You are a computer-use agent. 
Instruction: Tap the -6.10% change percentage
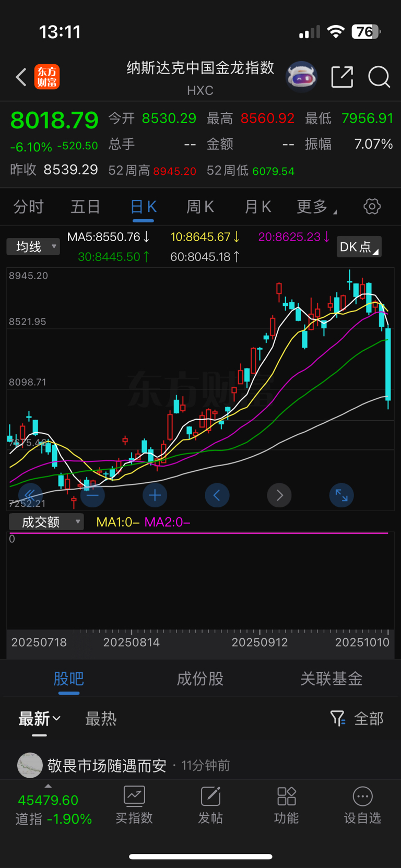coord(31,147)
